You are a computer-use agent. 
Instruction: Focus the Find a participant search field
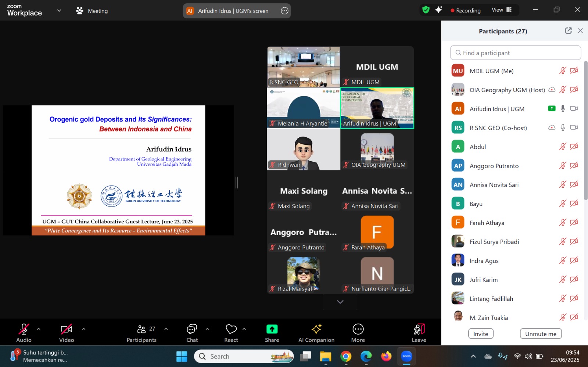coord(515,53)
